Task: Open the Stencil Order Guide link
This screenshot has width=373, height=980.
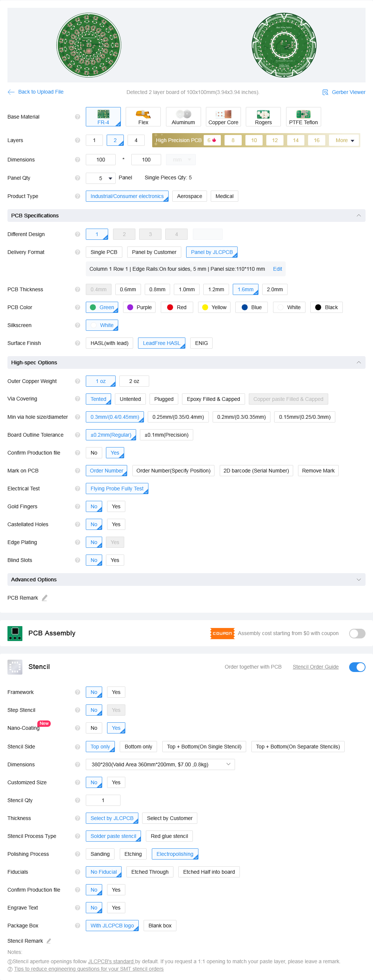Action: point(316,667)
